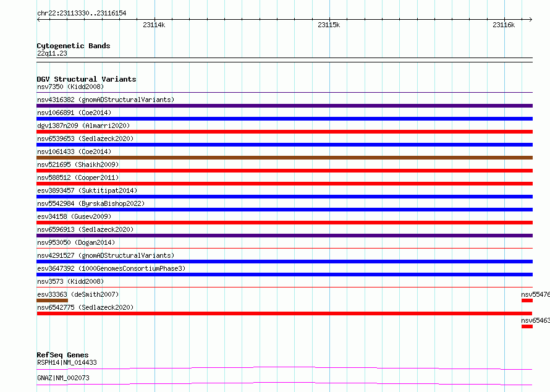Open variant nsv6596913 (Sedlazeck2020) label
The width and height of the screenshot is (550, 392).
(x=85, y=229)
